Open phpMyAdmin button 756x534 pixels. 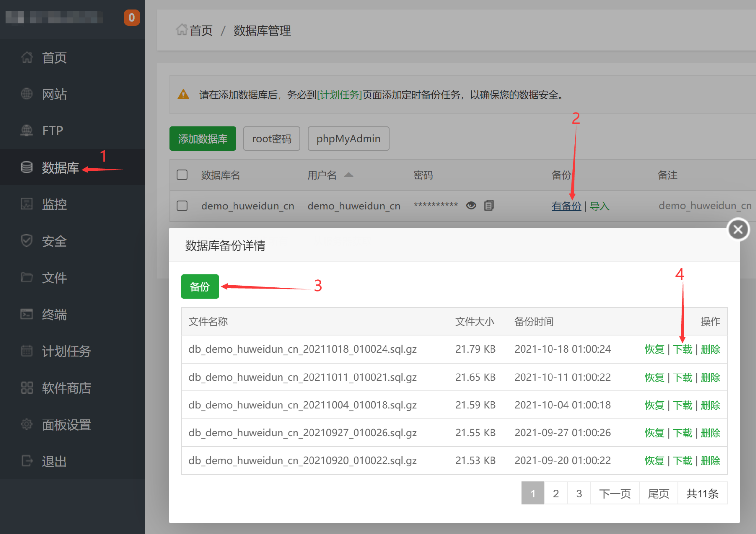(x=348, y=139)
